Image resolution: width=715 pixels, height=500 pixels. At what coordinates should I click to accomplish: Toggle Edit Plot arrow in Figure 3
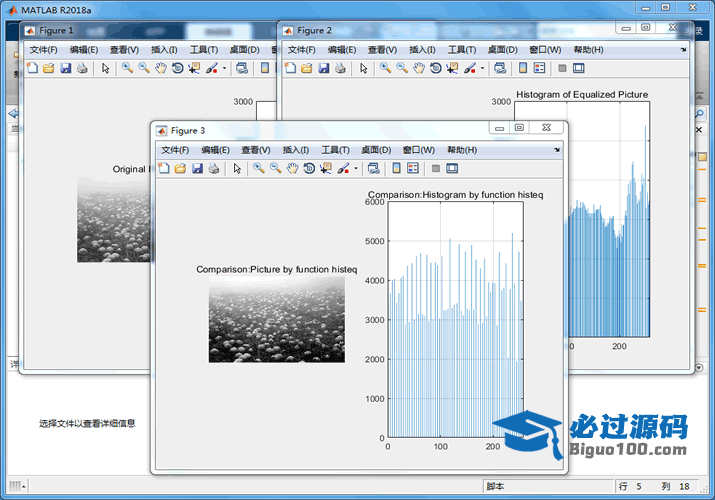tap(237, 168)
